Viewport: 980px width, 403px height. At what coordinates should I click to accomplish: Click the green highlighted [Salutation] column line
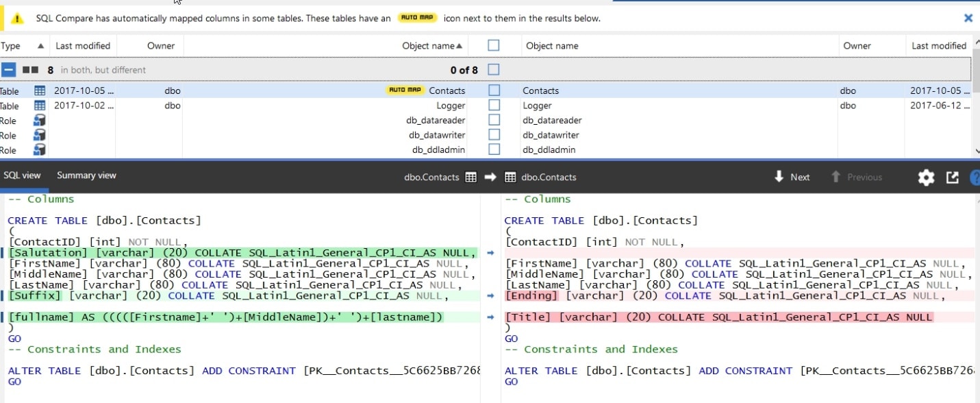(x=242, y=253)
